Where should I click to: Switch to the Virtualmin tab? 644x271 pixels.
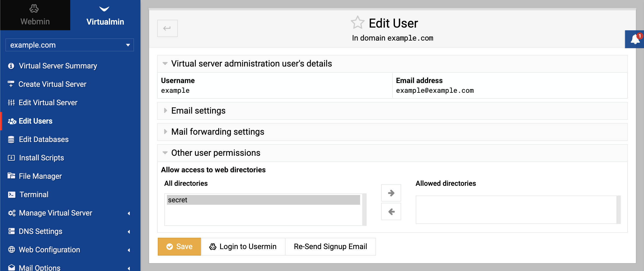[105, 15]
